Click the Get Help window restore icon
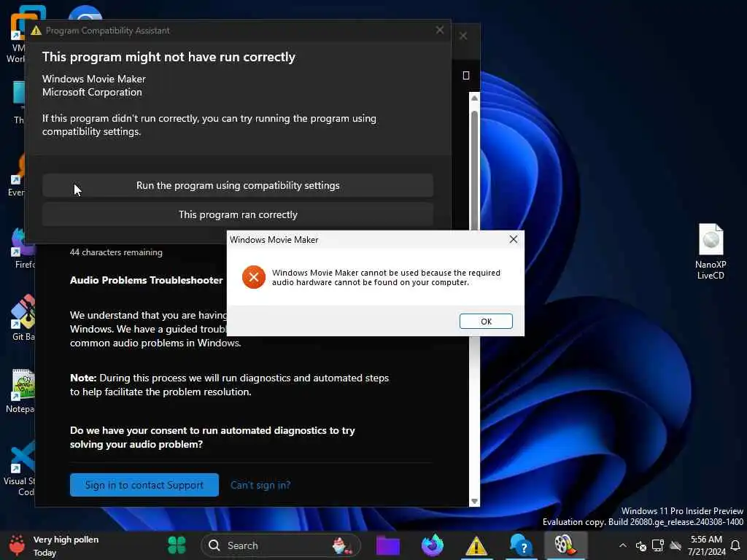The height and width of the screenshot is (560, 747). coord(466,75)
